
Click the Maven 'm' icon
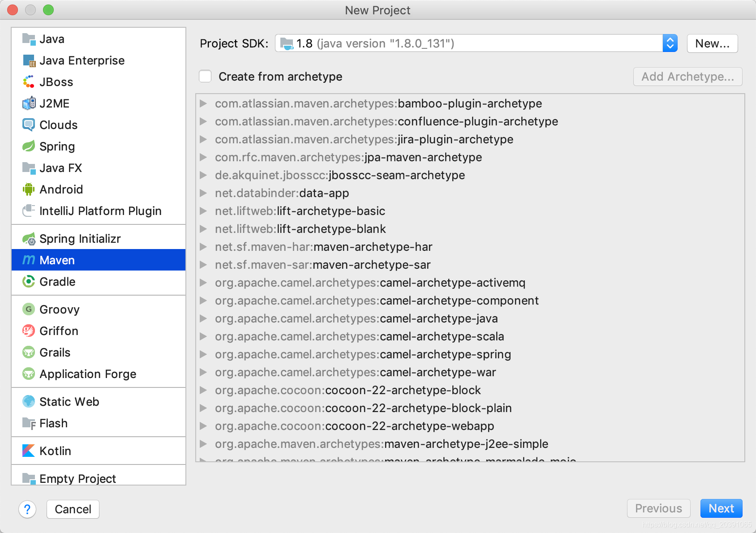click(x=29, y=260)
